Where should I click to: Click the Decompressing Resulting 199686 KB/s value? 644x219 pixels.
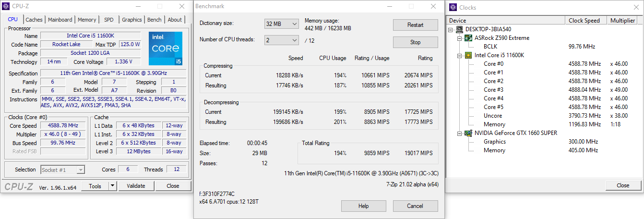tap(288, 122)
